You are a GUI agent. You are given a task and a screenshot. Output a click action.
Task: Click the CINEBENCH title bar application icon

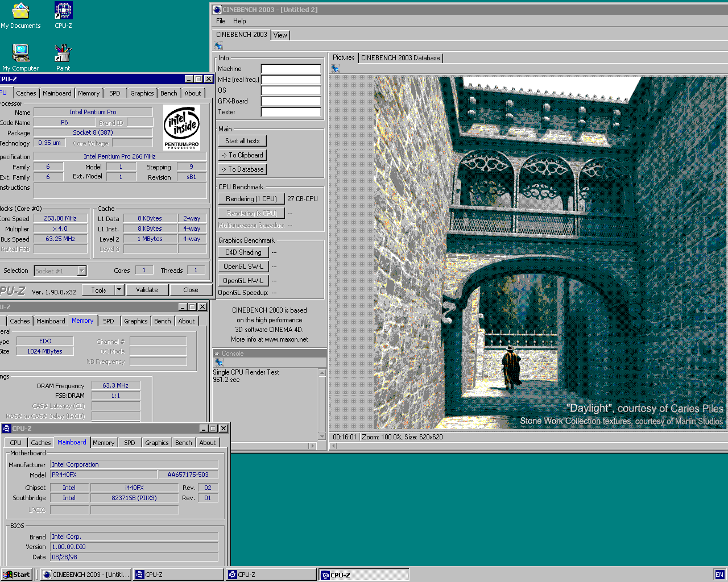click(217, 9)
